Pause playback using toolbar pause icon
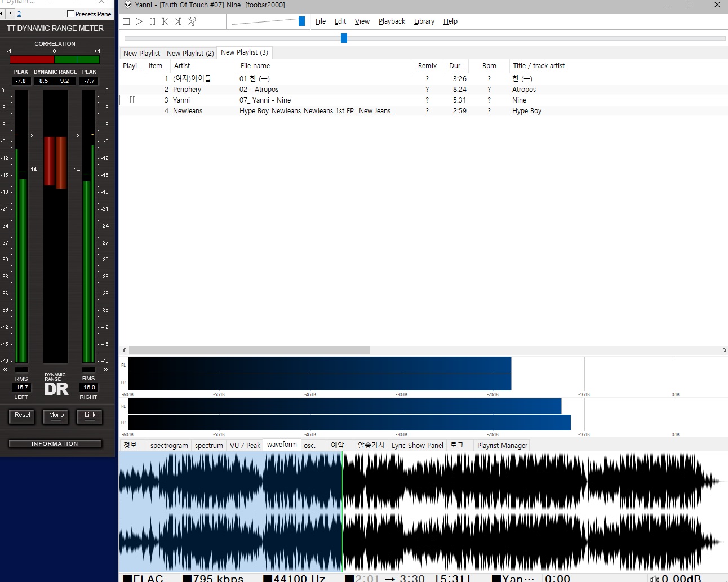The width and height of the screenshot is (728, 582). (x=152, y=21)
